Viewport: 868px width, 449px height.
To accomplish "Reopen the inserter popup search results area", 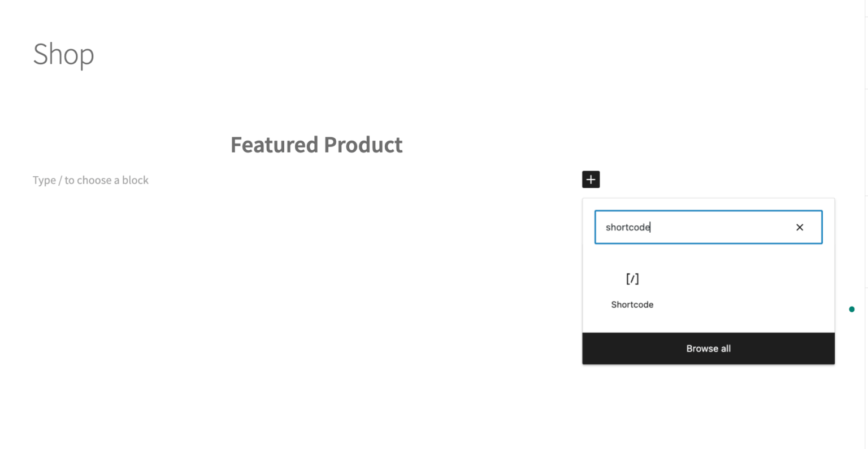I will [x=708, y=288].
